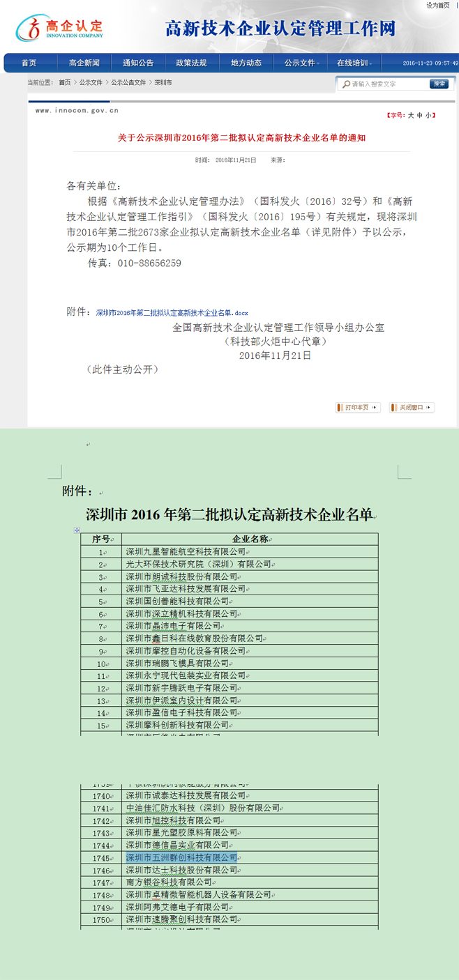Select medium font size 中
Image resolution: width=459 pixels, height=980 pixels.
click(x=420, y=116)
